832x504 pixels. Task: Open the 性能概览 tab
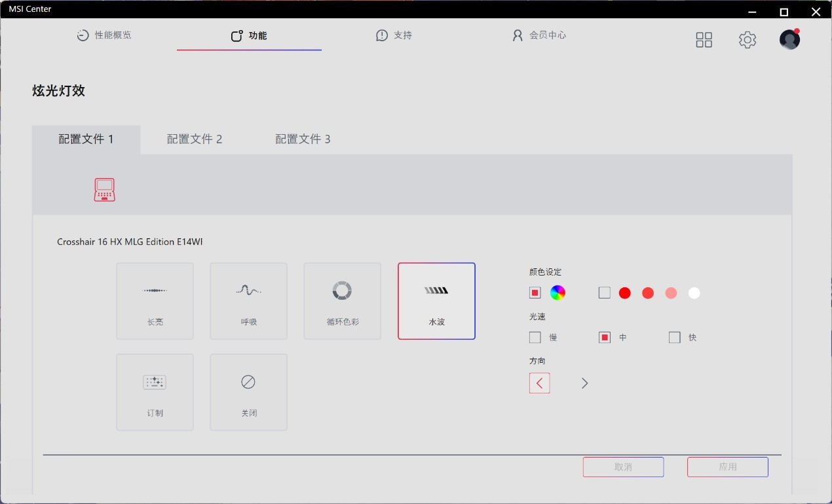coord(104,35)
